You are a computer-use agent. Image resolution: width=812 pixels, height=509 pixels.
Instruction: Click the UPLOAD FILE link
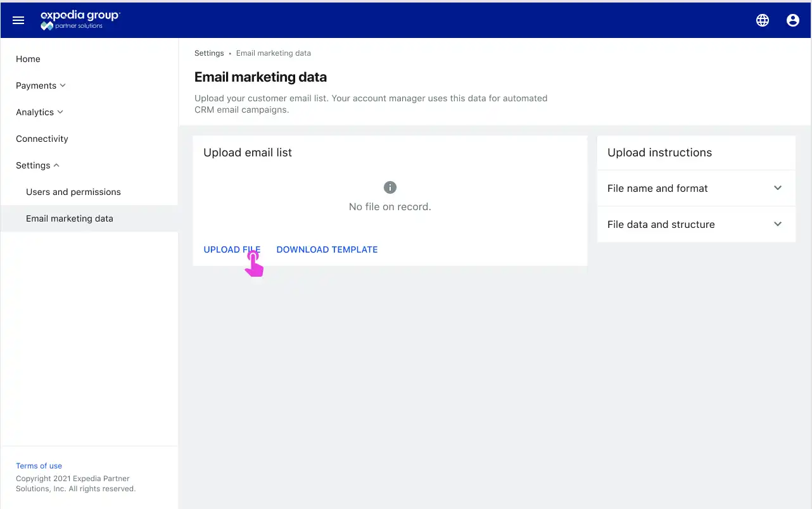click(232, 249)
